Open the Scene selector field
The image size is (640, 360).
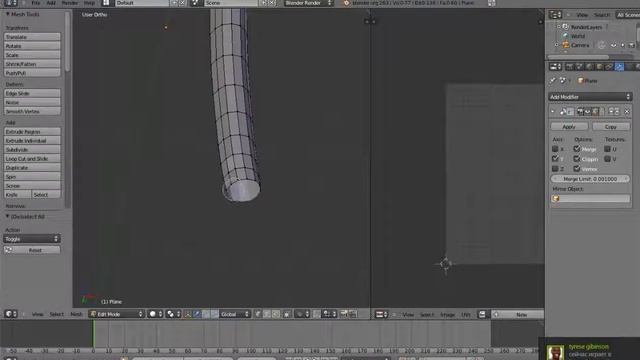point(231,3)
